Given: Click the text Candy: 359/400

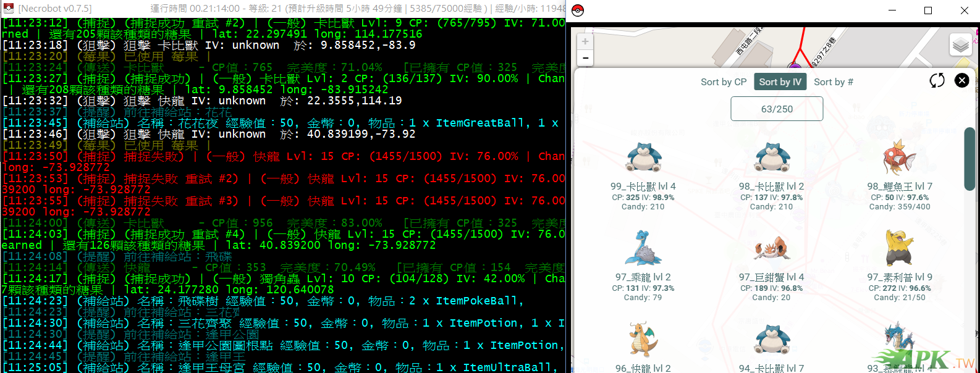Looking at the screenshot, I should click(x=900, y=207).
